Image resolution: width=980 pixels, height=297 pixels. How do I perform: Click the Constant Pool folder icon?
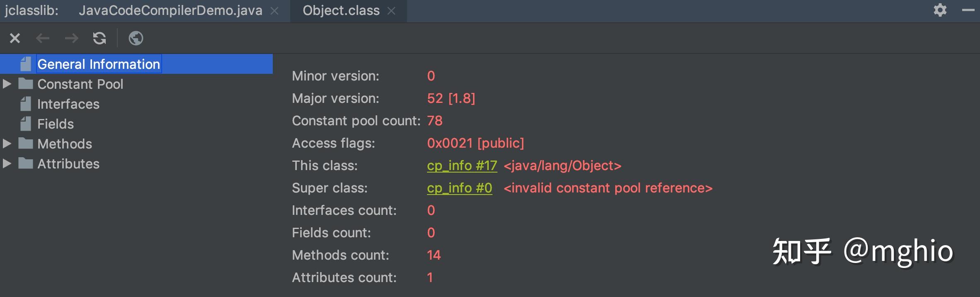coord(26,84)
